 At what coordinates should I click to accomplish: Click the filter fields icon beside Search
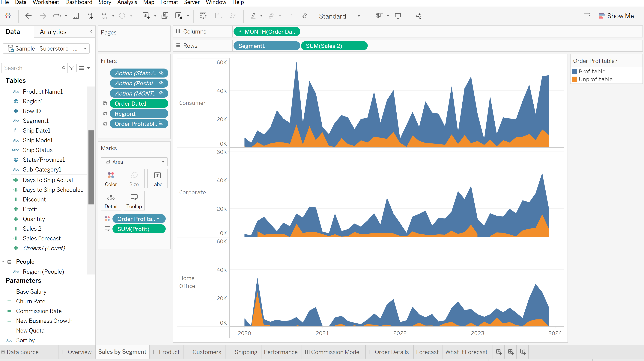pyautogui.click(x=72, y=68)
